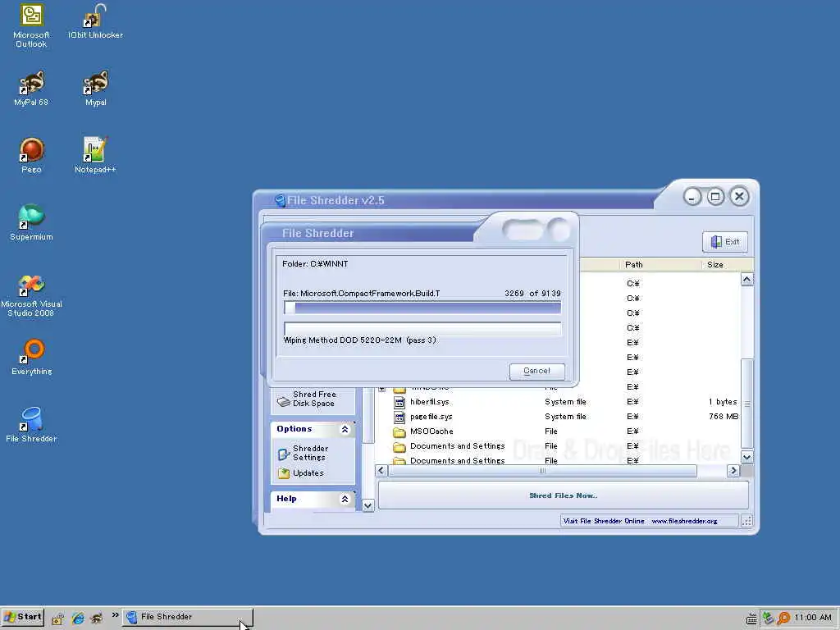840x630 pixels.
Task: Click the overall wiping progress bar
Action: [422, 328]
